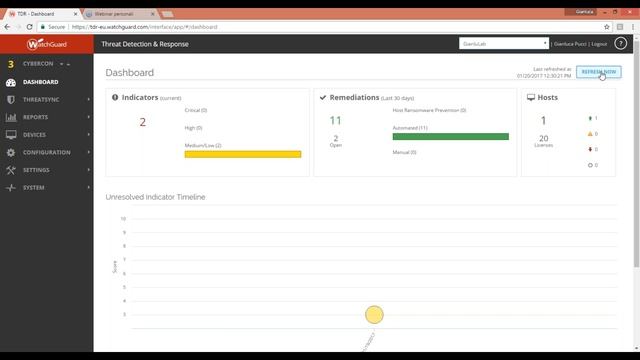Click the browser extension icon beside star

620,27
